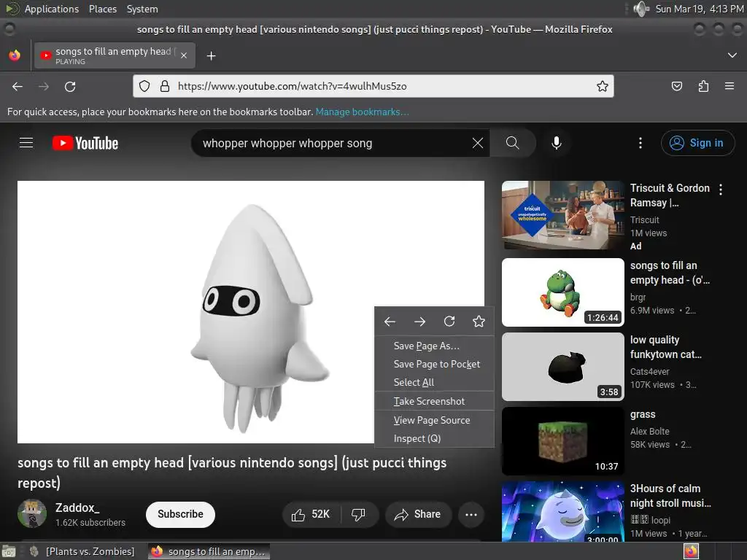
Task: Click the Firefox workspace icon in bottom-right panel
Action: (x=692, y=551)
